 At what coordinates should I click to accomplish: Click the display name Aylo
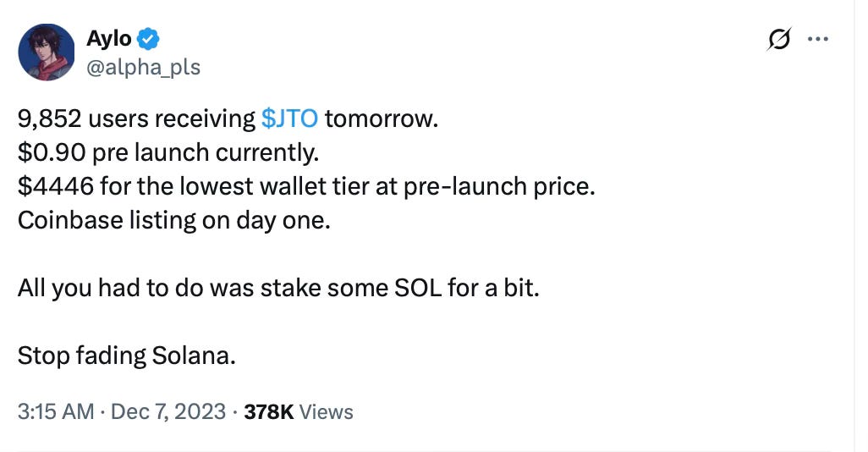(x=109, y=39)
